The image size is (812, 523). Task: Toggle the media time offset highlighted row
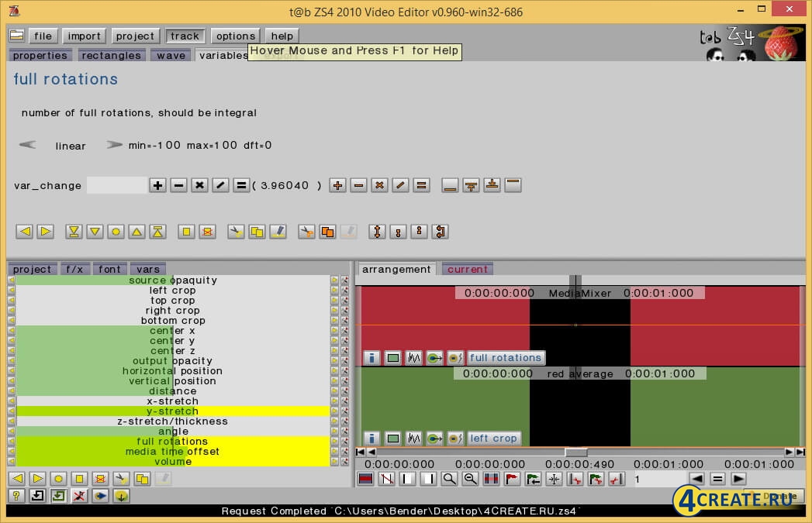pyautogui.click(x=172, y=451)
